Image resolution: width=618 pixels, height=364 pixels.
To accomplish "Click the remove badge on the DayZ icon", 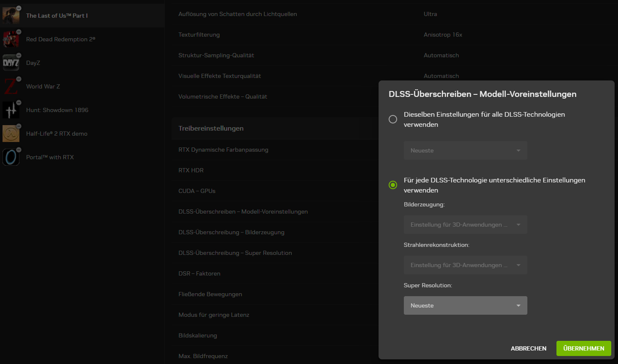I will coord(19,56).
